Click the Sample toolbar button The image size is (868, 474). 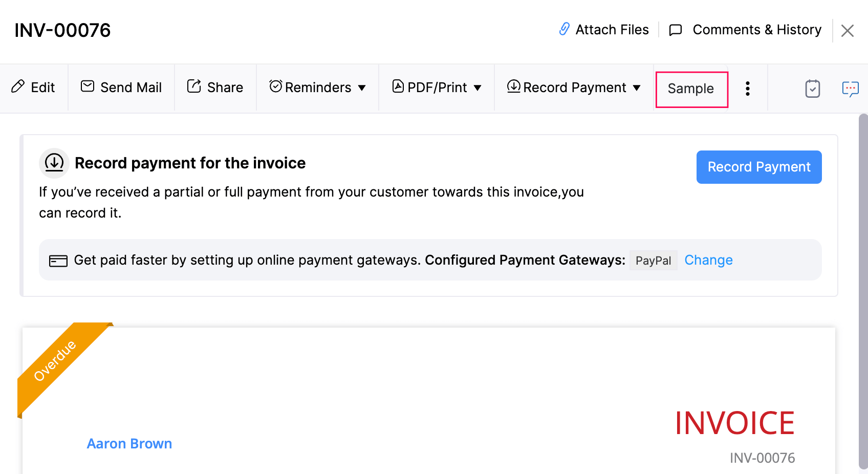pyautogui.click(x=691, y=89)
